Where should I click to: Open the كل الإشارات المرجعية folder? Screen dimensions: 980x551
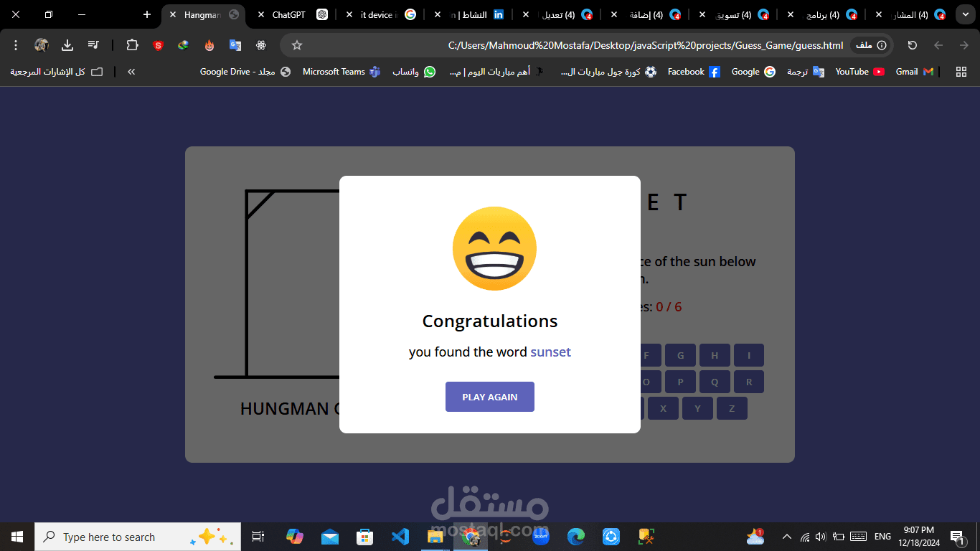[56, 72]
